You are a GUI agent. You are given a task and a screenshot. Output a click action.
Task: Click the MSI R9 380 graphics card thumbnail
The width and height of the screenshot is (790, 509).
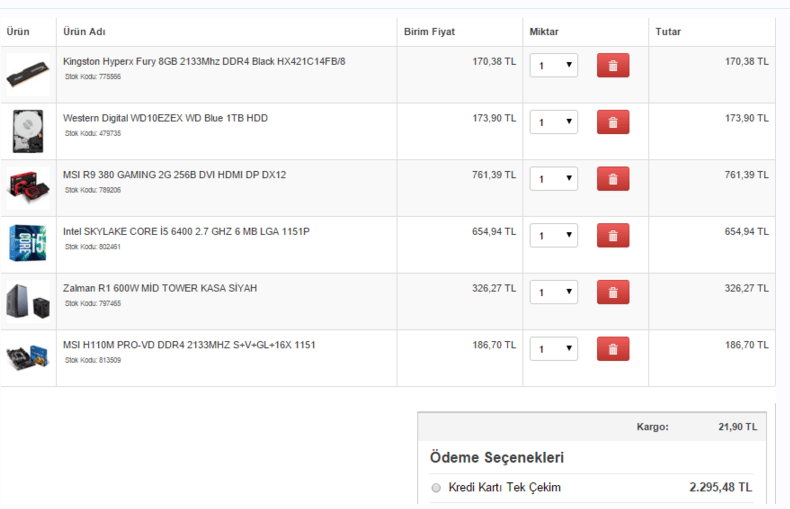coord(28,188)
